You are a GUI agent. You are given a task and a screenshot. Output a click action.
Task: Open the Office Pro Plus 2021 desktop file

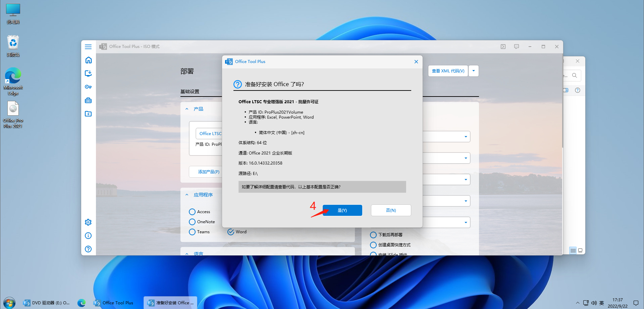(13, 115)
